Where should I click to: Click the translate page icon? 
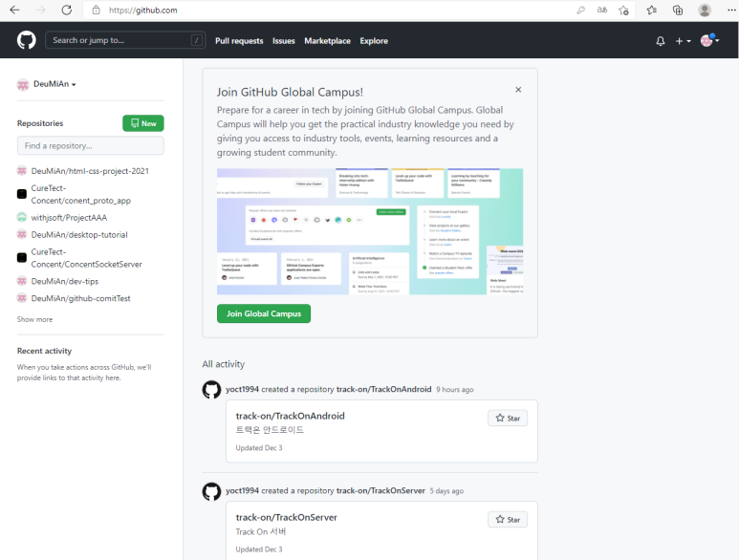pos(602,10)
